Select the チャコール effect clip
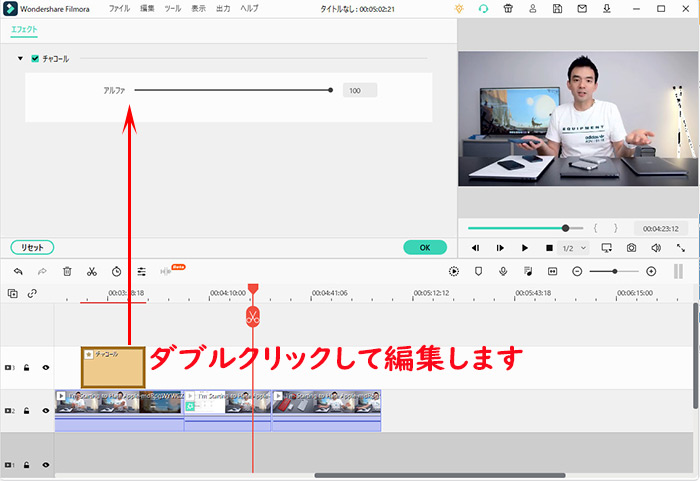Screen dimensions: 700x481 tap(113, 367)
